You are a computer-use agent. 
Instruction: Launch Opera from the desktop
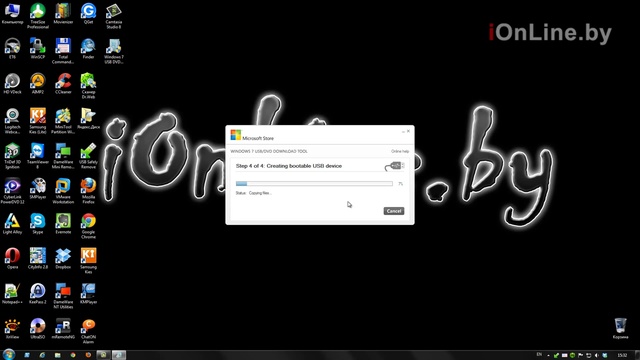[12, 258]
